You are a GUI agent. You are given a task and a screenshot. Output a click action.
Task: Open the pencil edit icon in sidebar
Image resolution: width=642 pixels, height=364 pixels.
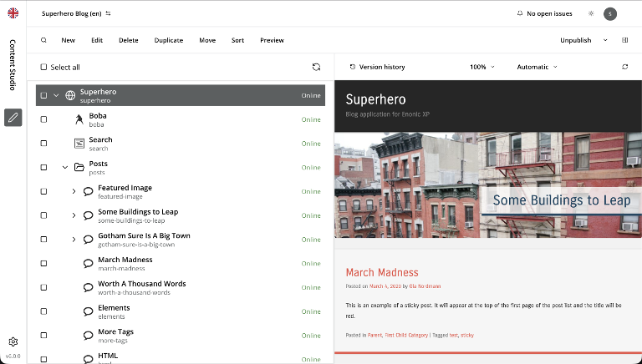pos(13,118)
